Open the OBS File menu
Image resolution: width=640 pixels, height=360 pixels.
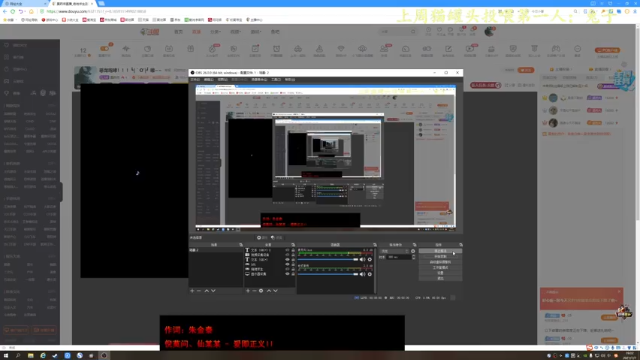click(x=195, y=80)
